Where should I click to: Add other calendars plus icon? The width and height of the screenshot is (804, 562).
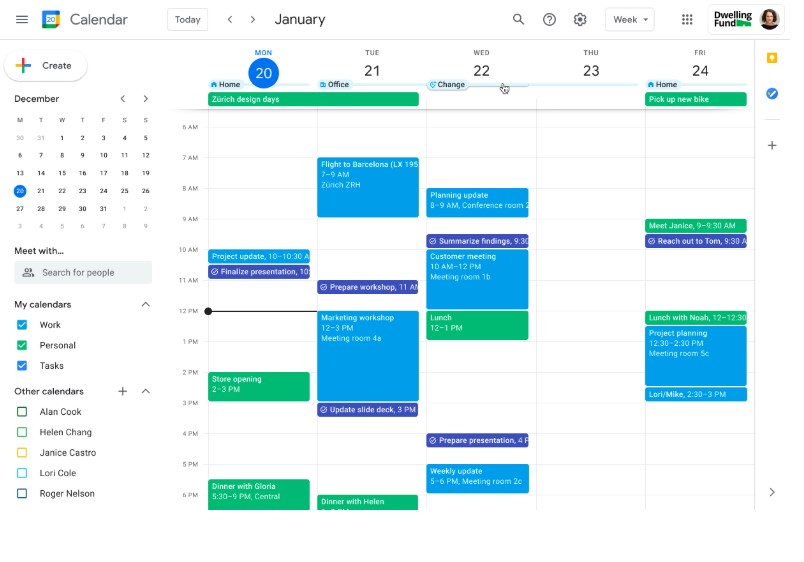(122, 391)
